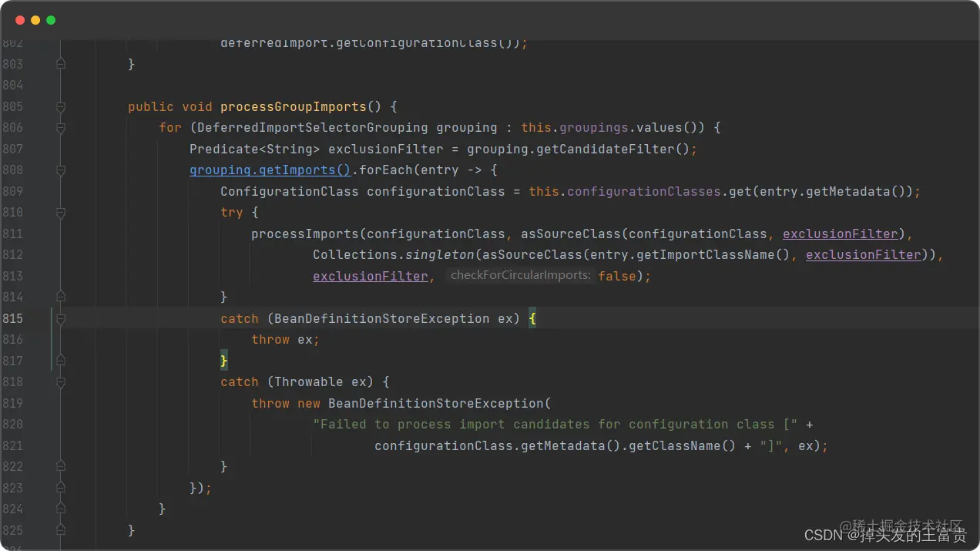The image size is (980, 551).
Task: Click the try keyword
Action: click(232, 213)
